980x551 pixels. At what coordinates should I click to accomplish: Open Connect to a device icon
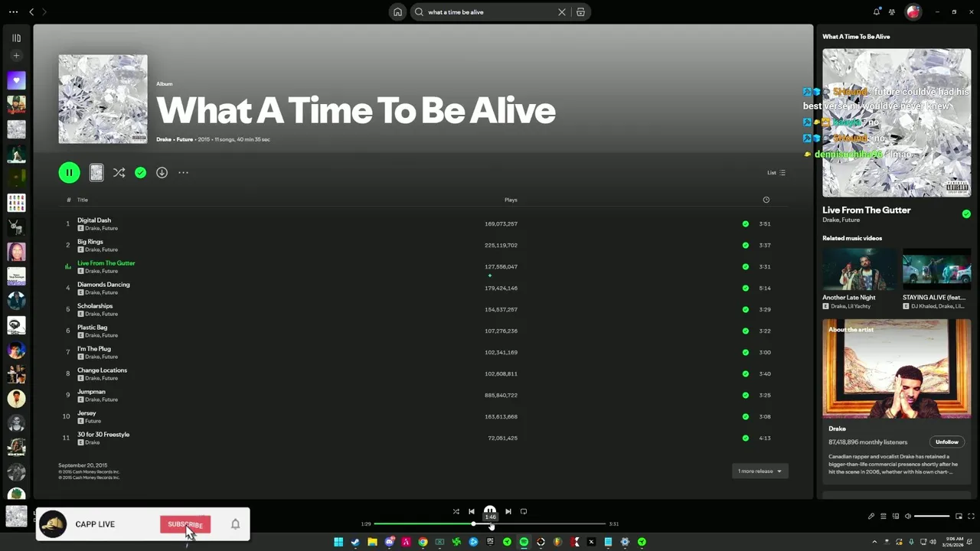(x=896, y=517)
